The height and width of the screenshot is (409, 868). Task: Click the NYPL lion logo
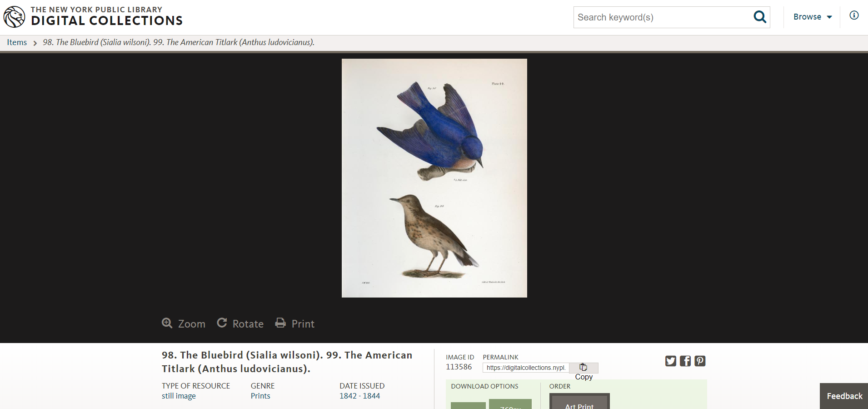pos(15,17)
